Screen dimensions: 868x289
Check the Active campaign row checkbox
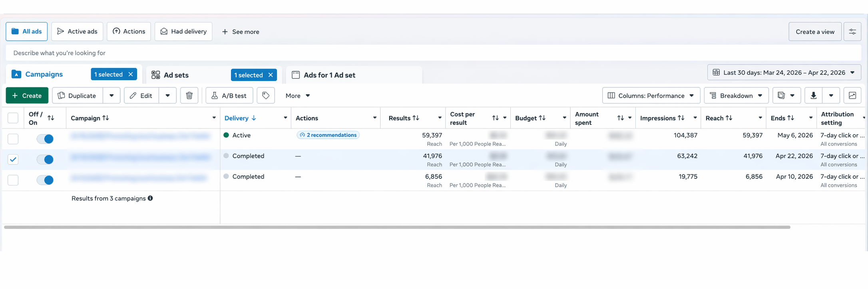click(13, 139)
